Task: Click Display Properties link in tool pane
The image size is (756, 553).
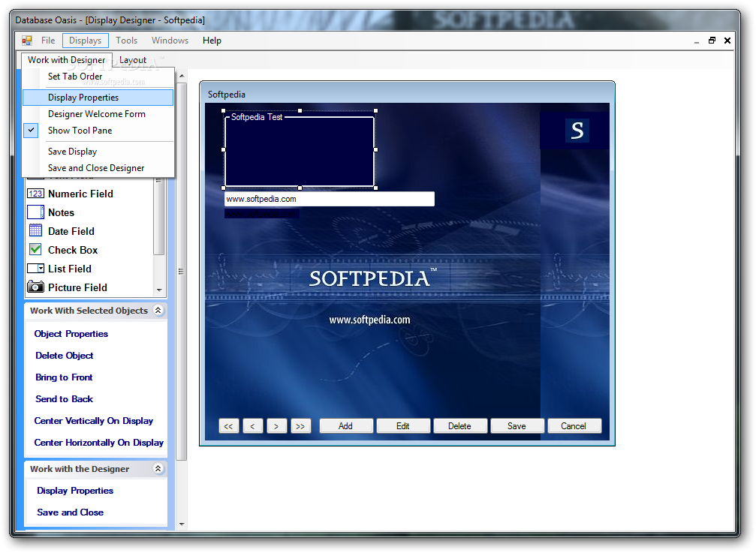Action: 75,491
